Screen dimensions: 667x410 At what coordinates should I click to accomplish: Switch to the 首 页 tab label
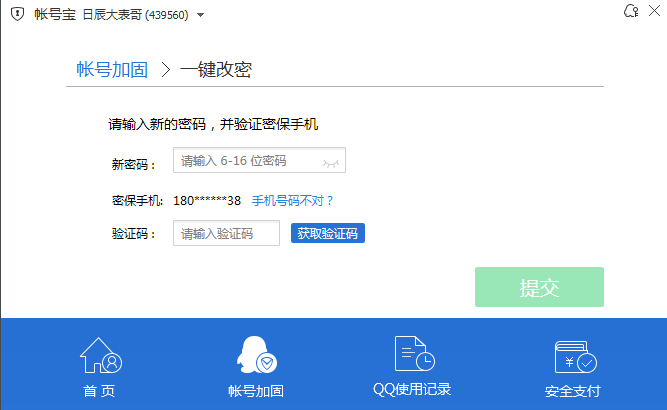(x=100, y=390)
